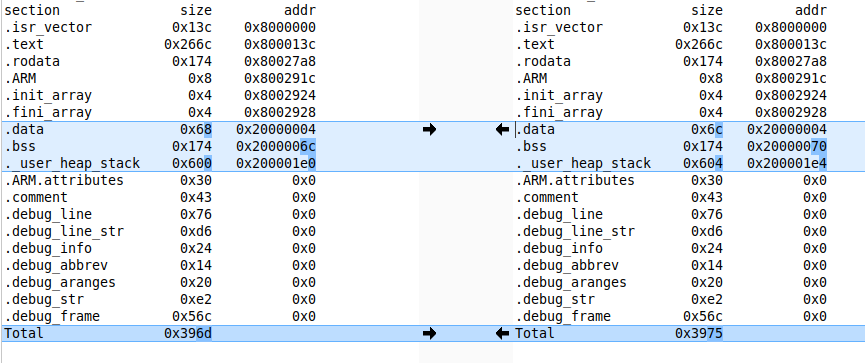Select .rodata in the right pane
Image resolution: width=865 pixels, height=363 pixels.
click(543, 62)
